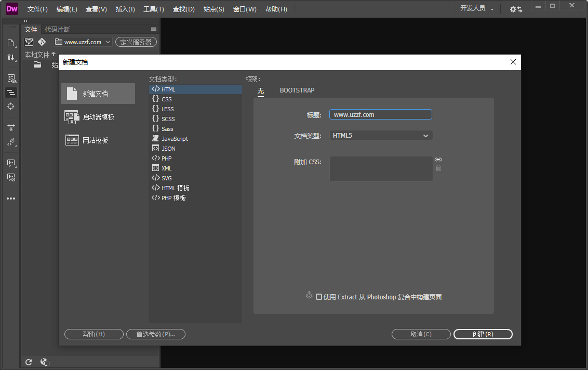The height and width of the screenshot is (370, 588).
Task: Open the 查找(D) menu
Action: (183, 9)
